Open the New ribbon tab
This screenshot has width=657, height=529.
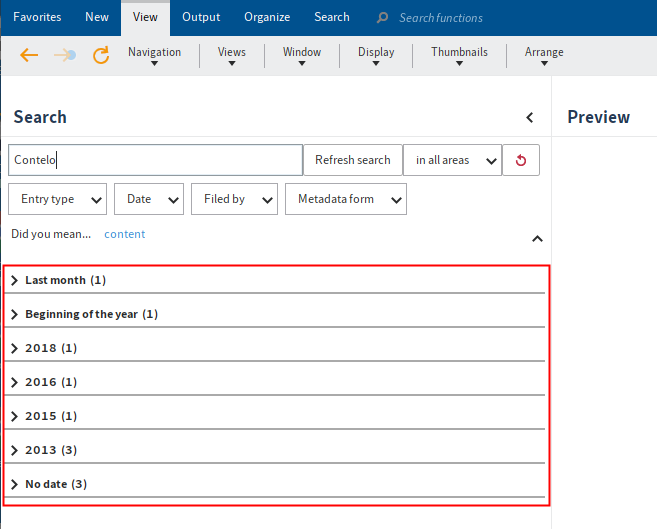(x=97, y=17)
